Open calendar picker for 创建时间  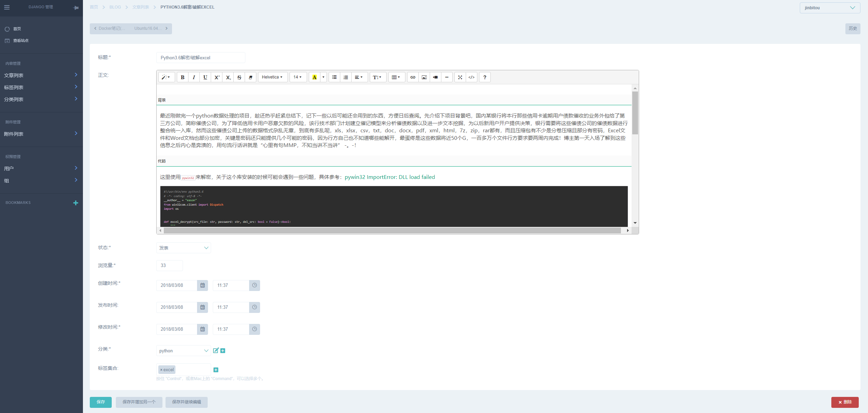[x=203, y=285]
